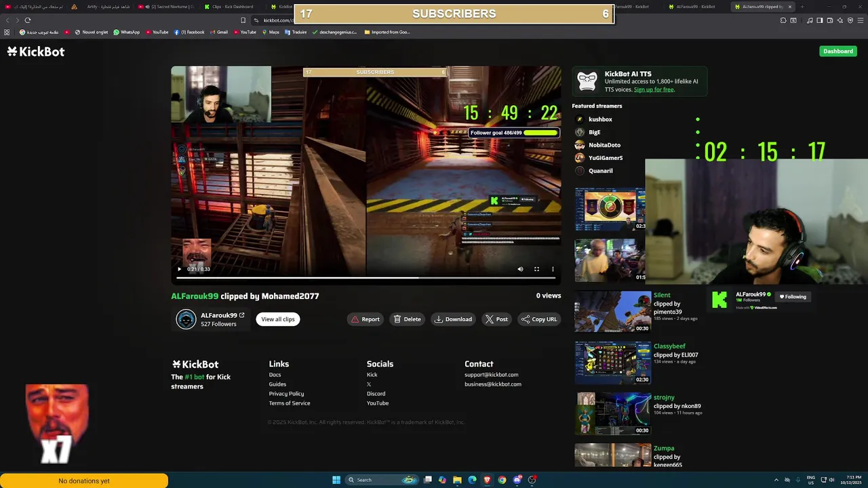Viewport: 868px width, 488px height.
Task: Close the ALFarouk99 clipped by tab
Action: (x=789, y=7)
